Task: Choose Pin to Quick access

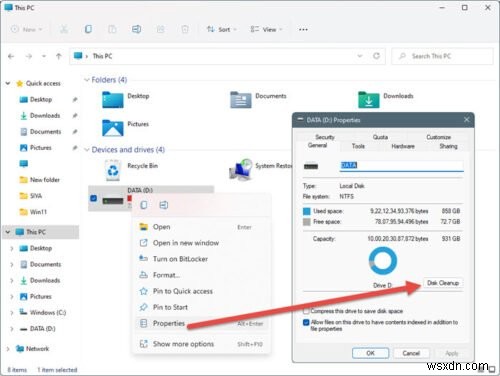Action: tap(201, 291)
